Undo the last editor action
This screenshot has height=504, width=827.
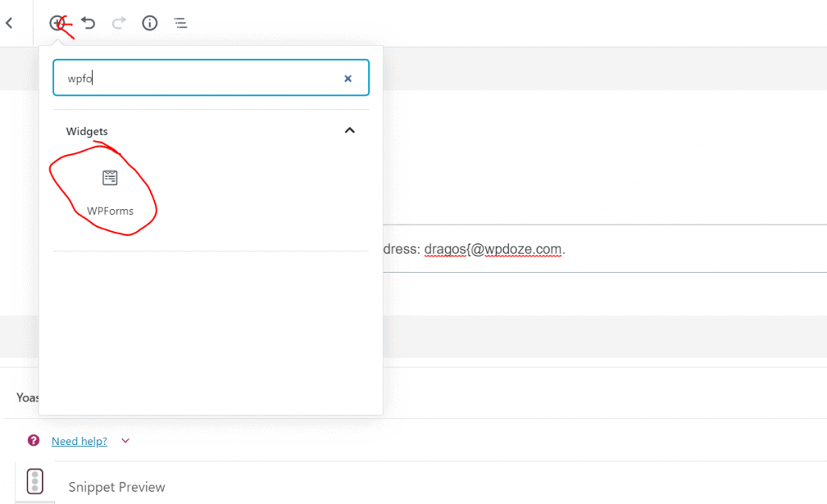(88, 23)
